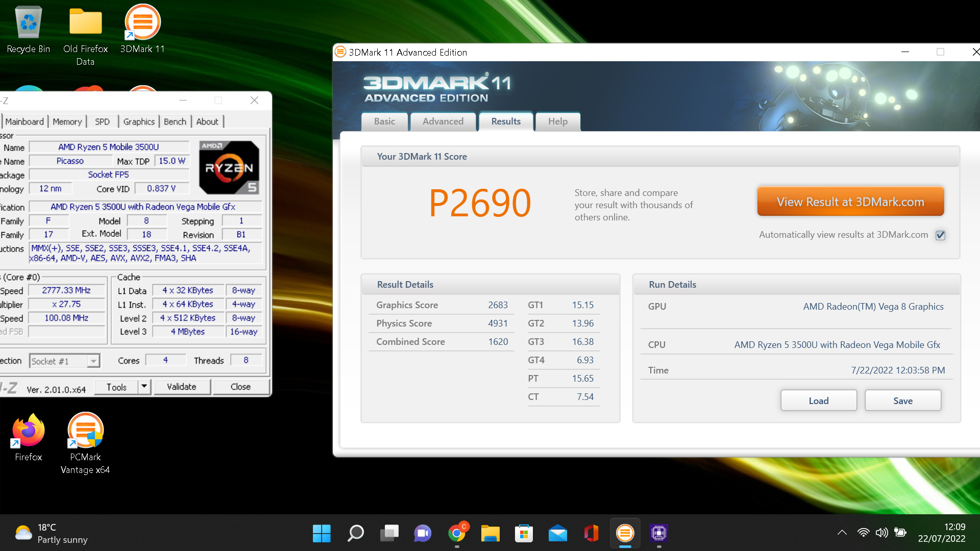Select the Results tab in 3DMark
980x551 pixels.
(x=506, y=121)
